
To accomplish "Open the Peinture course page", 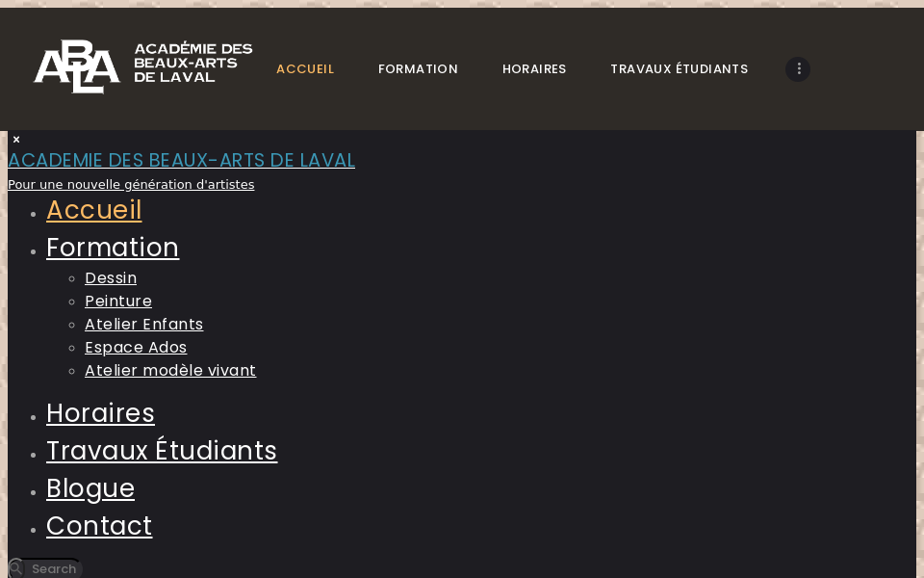I will [x=118, y=301].
